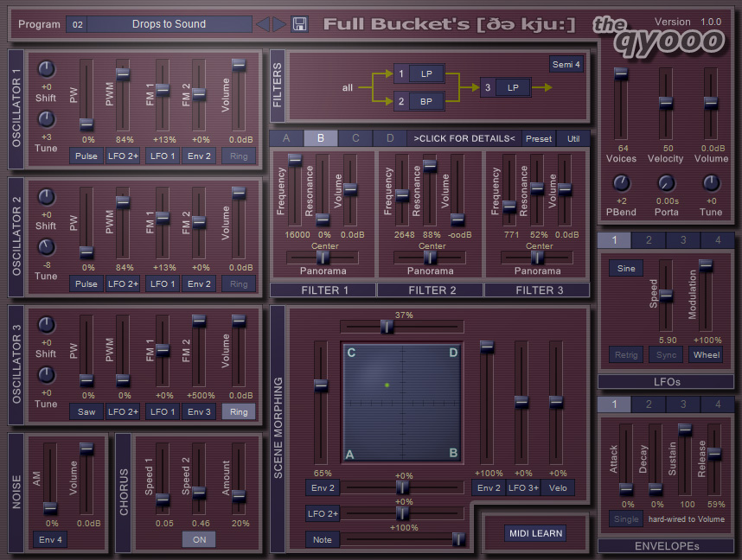Open morph modulation LFO 3+ source button
This screenshot has height=560, width=742.
(523, 487)
